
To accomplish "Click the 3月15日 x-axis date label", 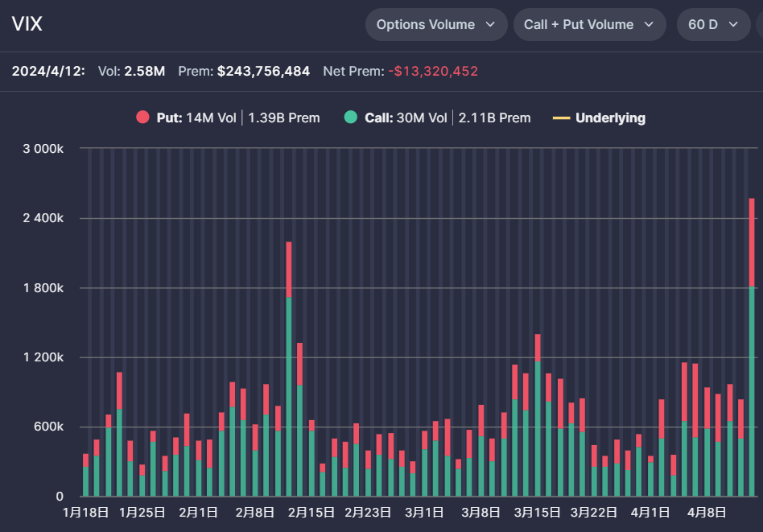I will [537, 512].
